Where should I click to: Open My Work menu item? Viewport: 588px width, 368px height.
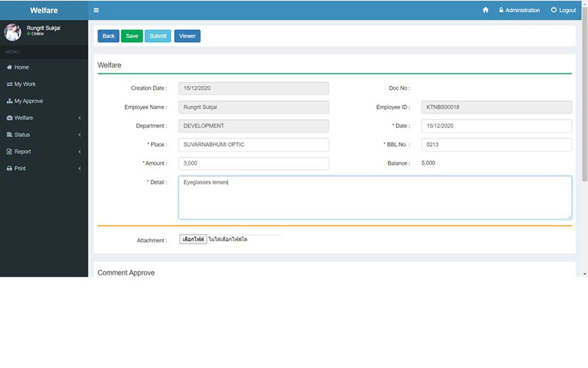point(44,84)
